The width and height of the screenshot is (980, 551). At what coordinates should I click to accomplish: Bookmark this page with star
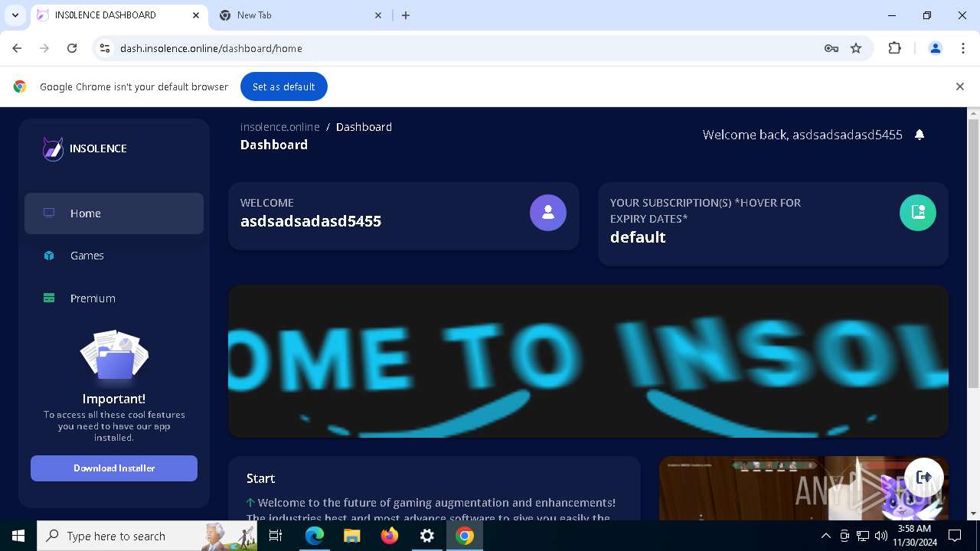click(x=856, y=48)
